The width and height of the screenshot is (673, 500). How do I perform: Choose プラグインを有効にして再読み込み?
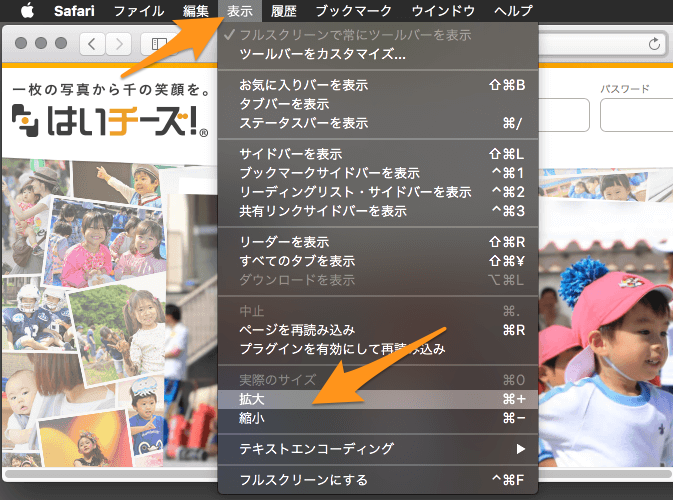[x=378, y=348]
